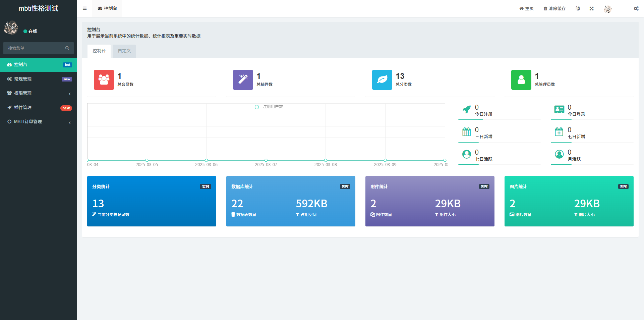Click the 七日新增 calendar-plus icon

(x=559, y=132)
